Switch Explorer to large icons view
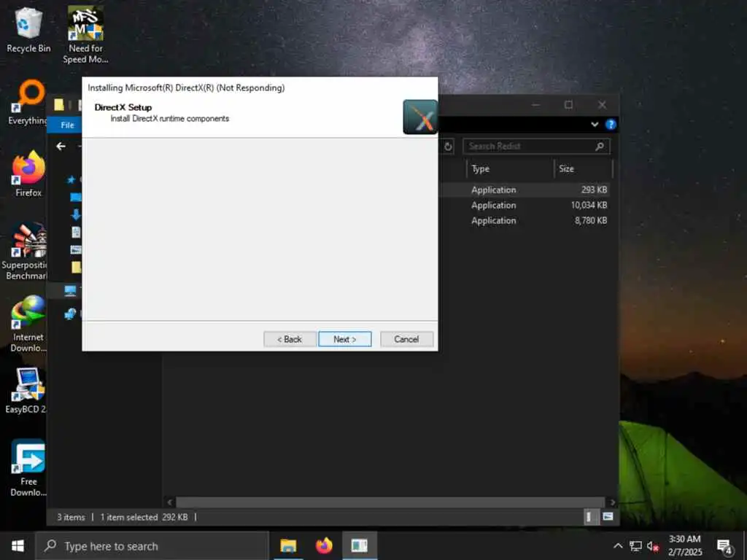This screenshot has height=560, width=747. click(608, 517)
